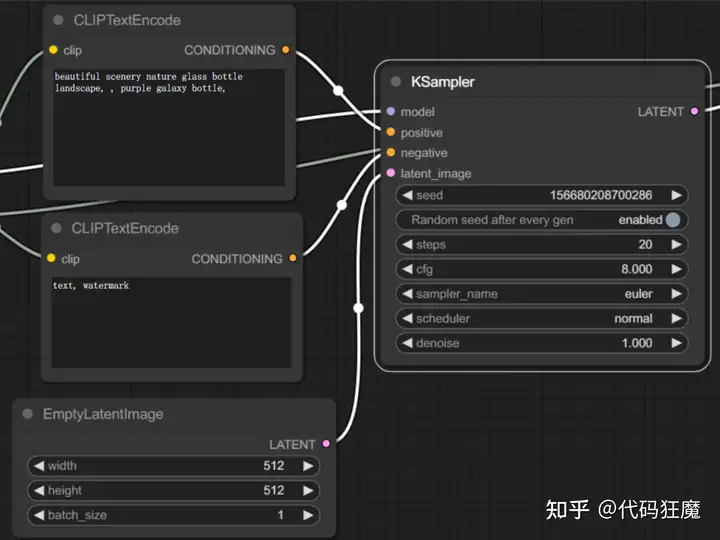The height and width of the screenshot is (540, 720).
Task: Click the clip input socket of top CLIPTextEncode
Action: click(x=53, y=50)
